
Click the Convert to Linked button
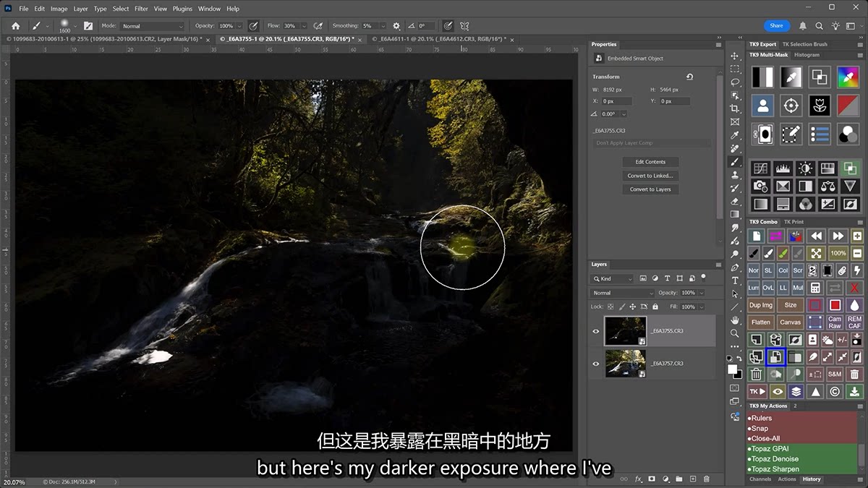tap(650, 176)
